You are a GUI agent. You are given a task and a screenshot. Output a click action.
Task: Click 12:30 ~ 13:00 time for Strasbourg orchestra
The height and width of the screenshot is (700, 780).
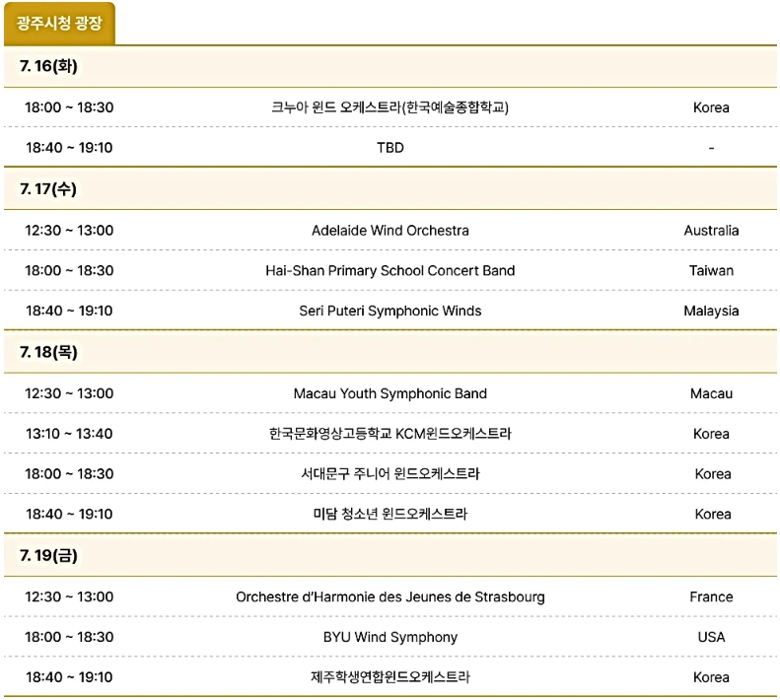click(x=69, y=596)
